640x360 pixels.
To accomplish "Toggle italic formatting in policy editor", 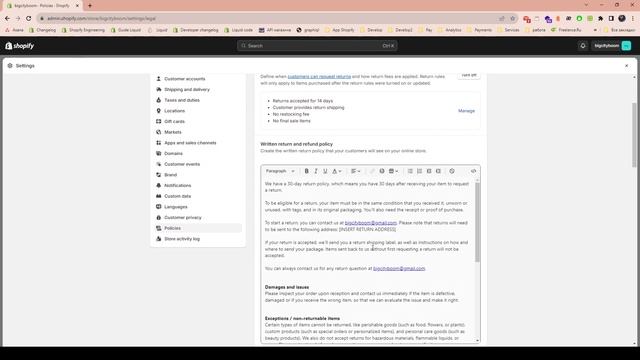I will coord(316,171).
